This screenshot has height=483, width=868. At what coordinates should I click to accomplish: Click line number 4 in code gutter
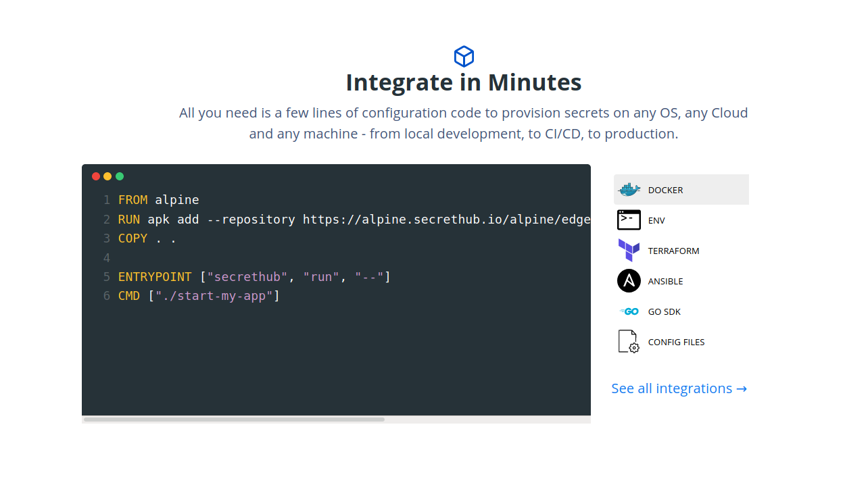(107, 258)
